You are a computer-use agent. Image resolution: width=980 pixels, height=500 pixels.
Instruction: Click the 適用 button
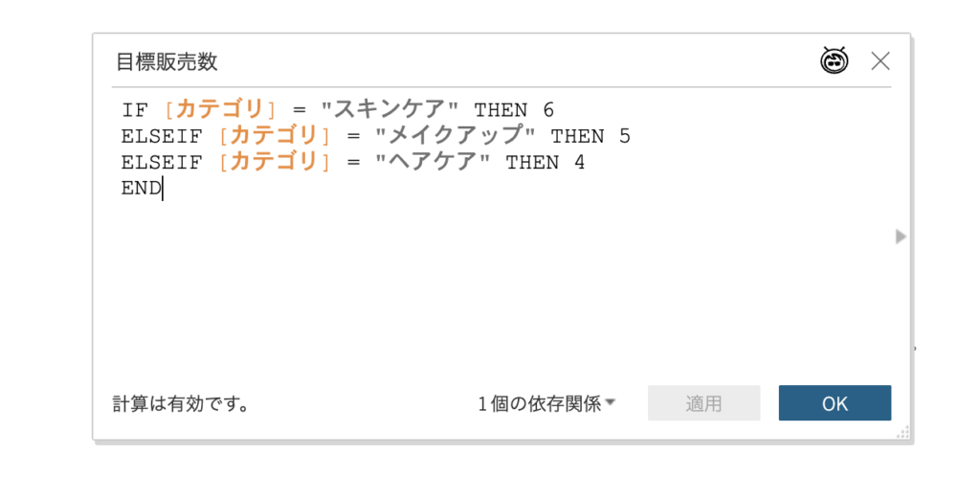(x=703, y=403)
